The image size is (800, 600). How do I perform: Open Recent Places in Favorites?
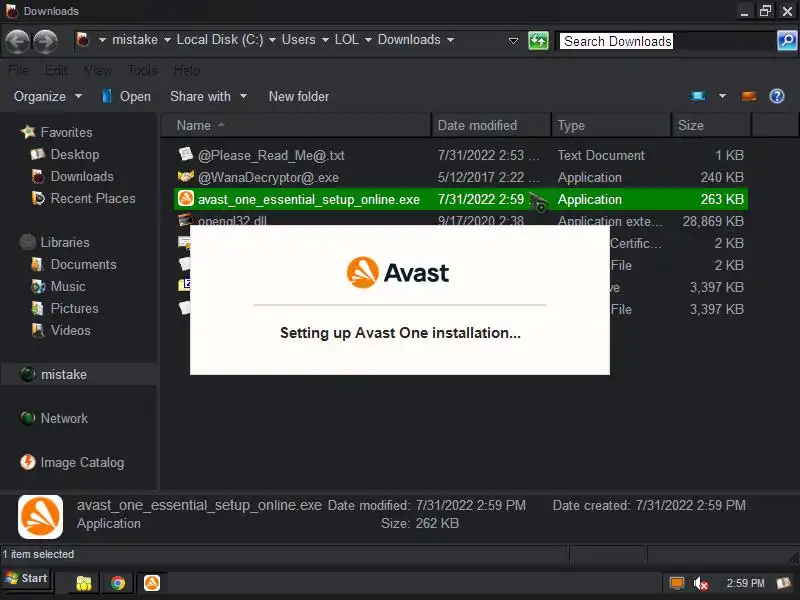click(x=93, y=198)
